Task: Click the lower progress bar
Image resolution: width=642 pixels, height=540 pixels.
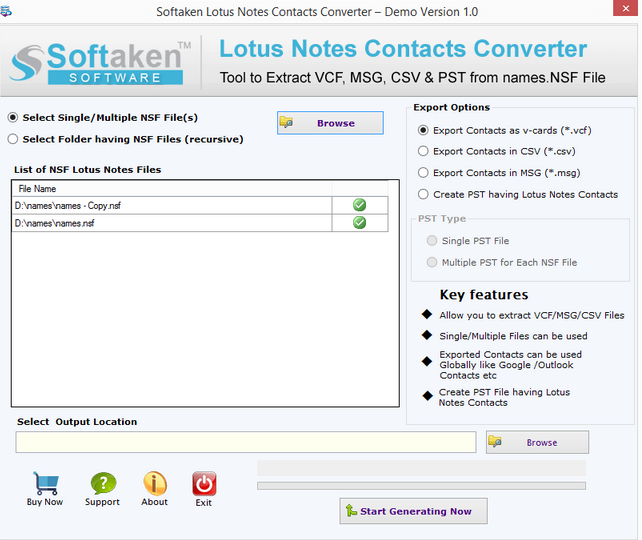Action: (x=421, y=486)
